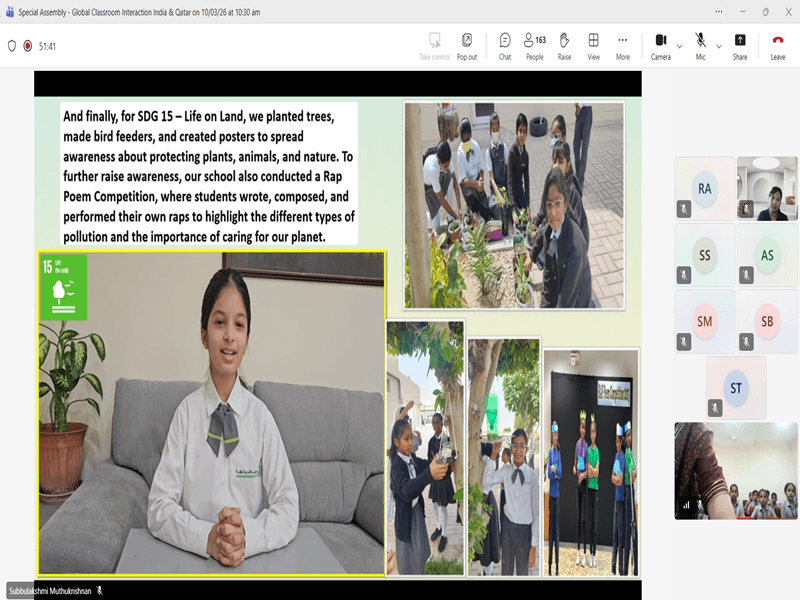Show the People participant list
800x600 pixels.
point(535,45)
